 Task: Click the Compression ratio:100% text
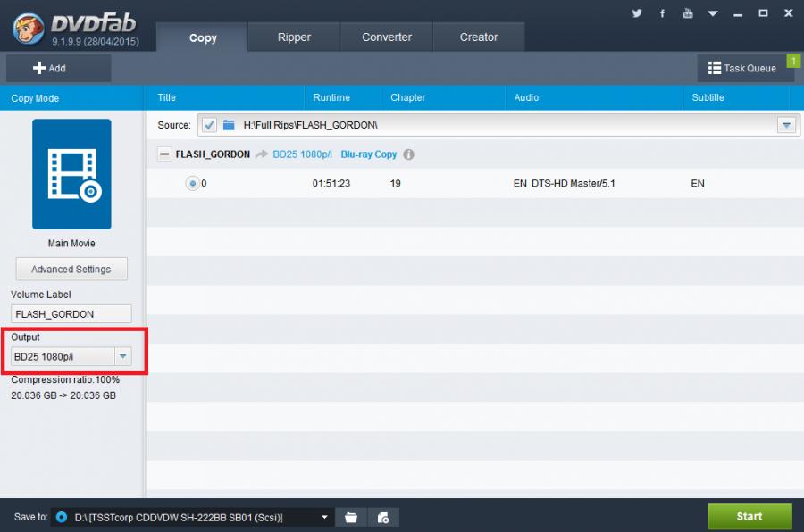[x=65, y=379]
